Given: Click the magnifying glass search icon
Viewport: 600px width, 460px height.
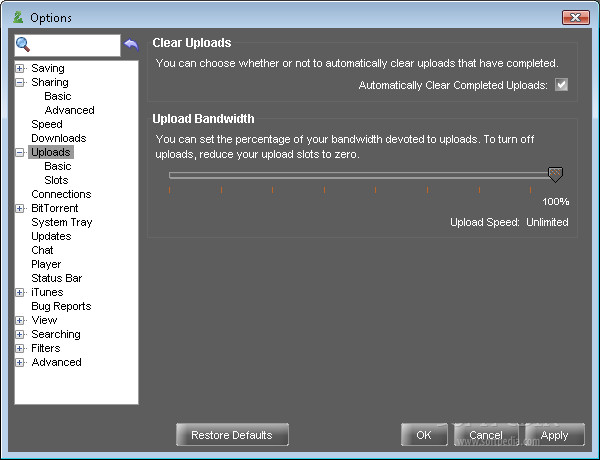Looking at the screenshot, I should pos(23,45).
